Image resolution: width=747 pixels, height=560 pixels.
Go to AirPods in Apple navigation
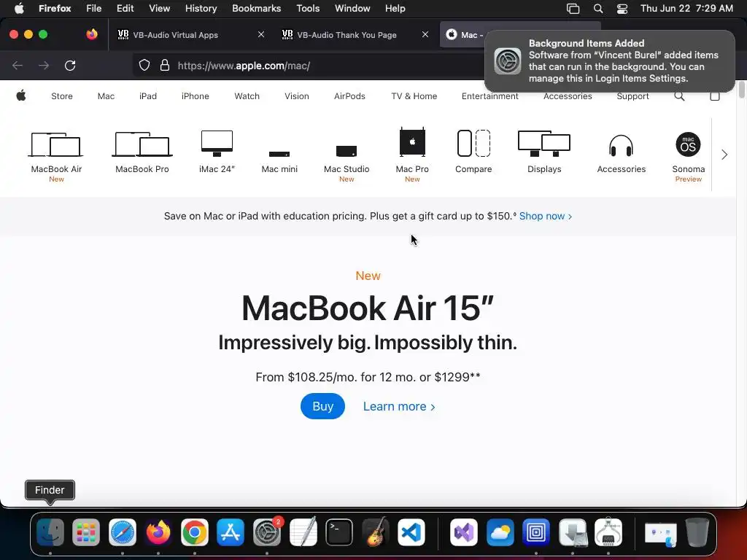(349, 96)
